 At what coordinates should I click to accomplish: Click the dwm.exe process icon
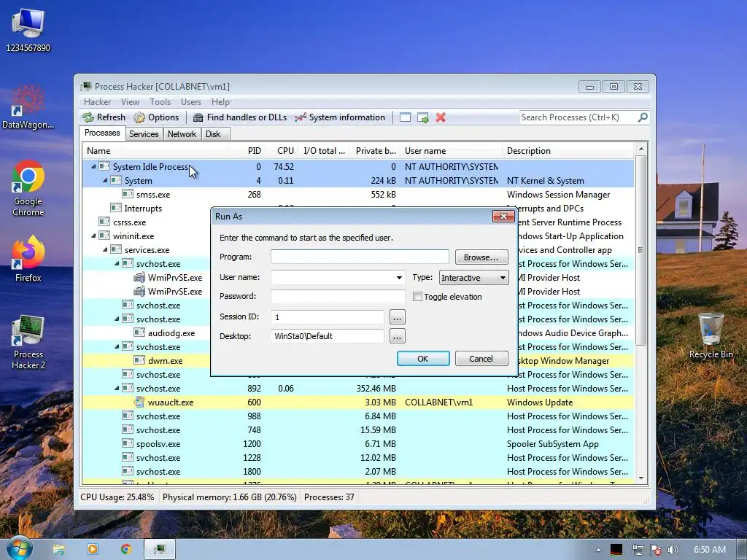click(x=139, y=360)
